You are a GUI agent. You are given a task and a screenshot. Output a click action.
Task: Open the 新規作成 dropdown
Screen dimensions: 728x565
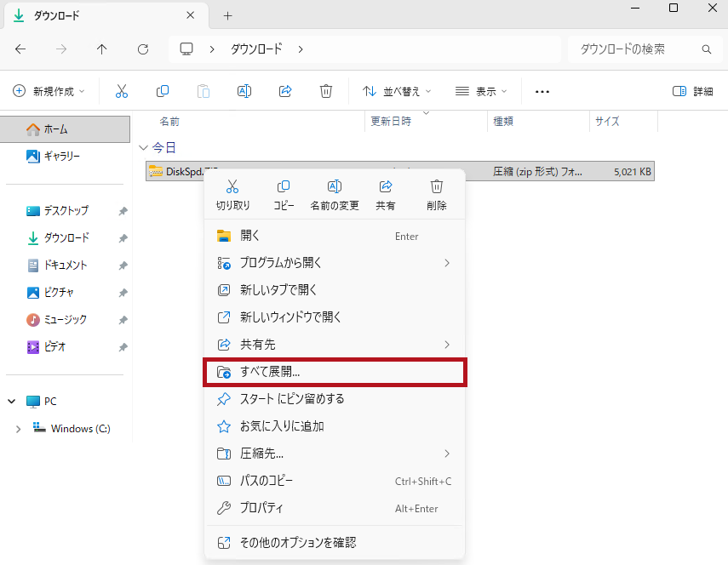point(49,91)
